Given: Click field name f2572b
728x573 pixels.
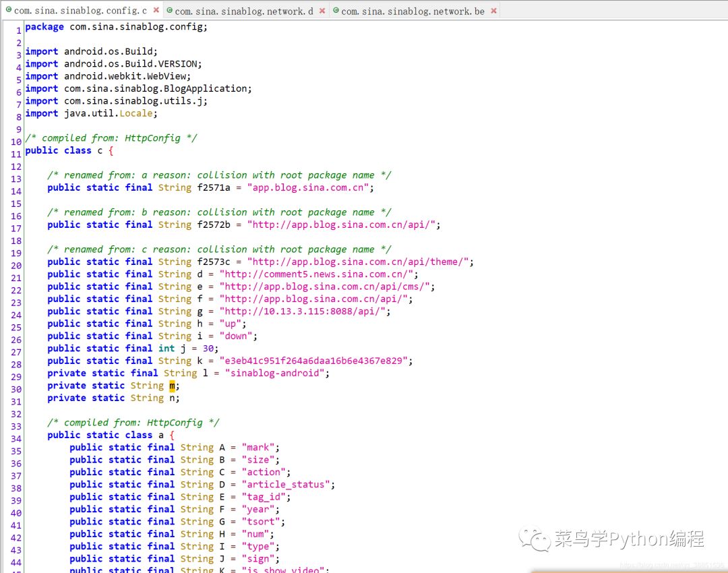Looking at the screenshot, I should (214, 224).
